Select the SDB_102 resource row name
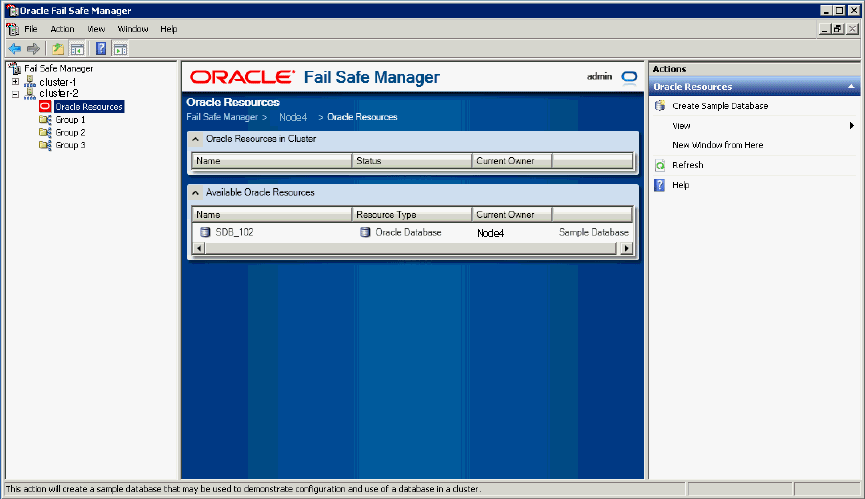This screenshot has height=499, width=865. (x=234, y=232)
